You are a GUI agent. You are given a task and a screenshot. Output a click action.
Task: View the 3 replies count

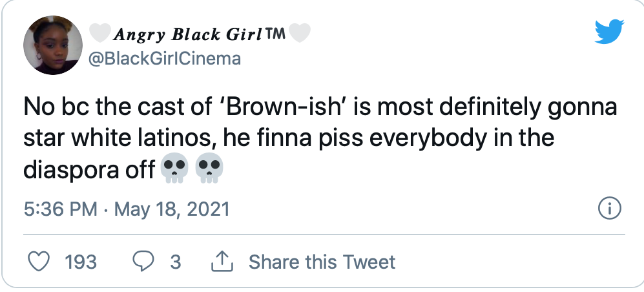point(175,262)
